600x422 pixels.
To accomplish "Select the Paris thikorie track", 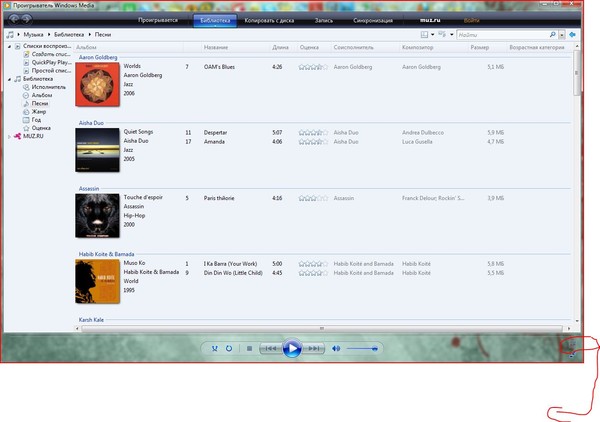I will click(x=219, y=198).
